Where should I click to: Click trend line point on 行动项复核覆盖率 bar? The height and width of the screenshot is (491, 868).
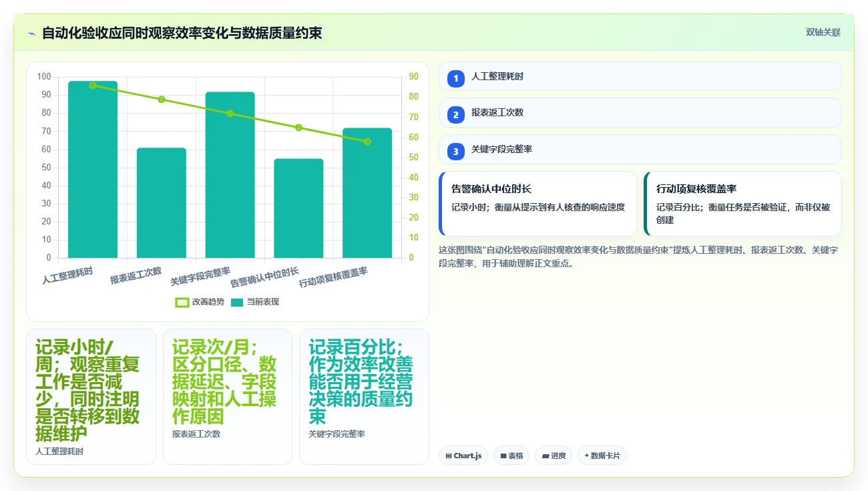coord(367,142)
